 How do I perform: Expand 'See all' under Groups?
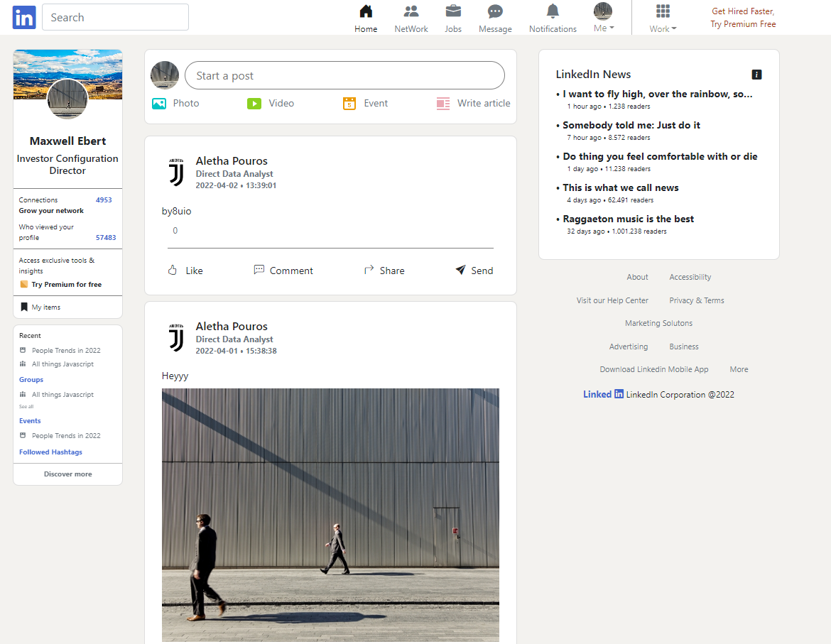pyautogui.click(x=26, y=406)
